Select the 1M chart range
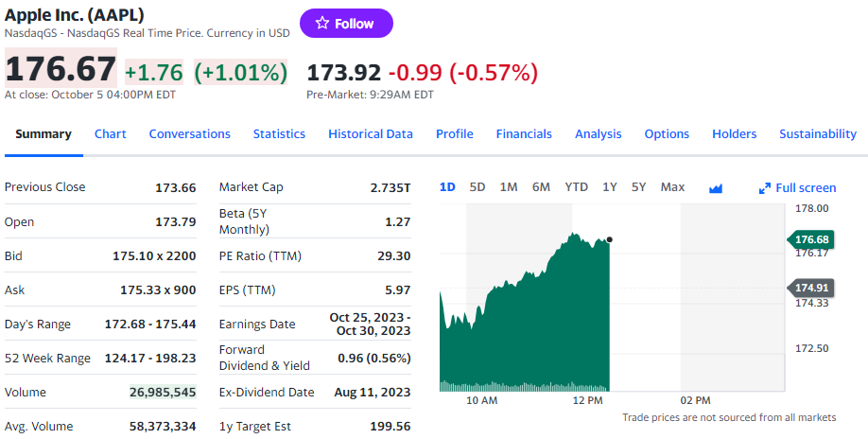Viewport: 868px width, 439px height. tap(508, 187)
